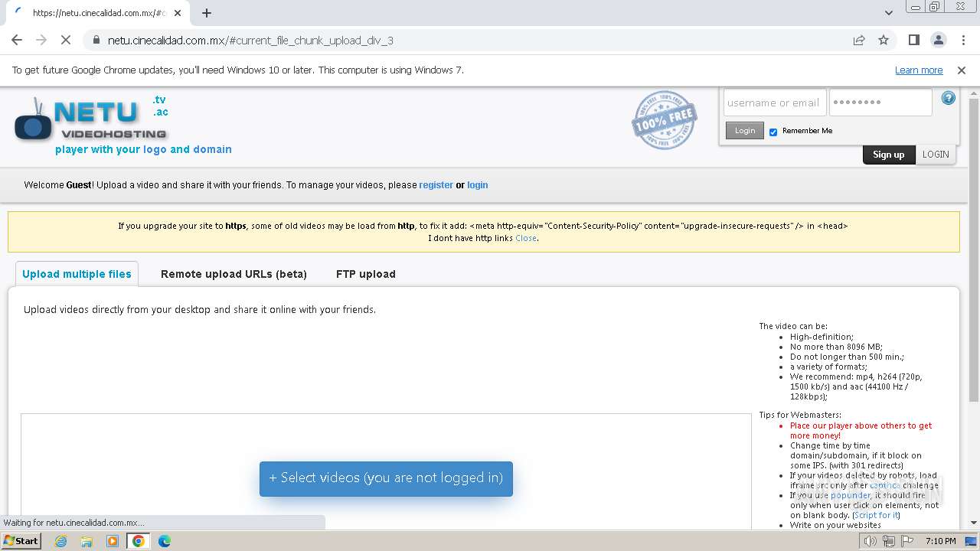Open the Chrome three-dot menu
This screenshot has height=551, width=980.
point(963,41)
